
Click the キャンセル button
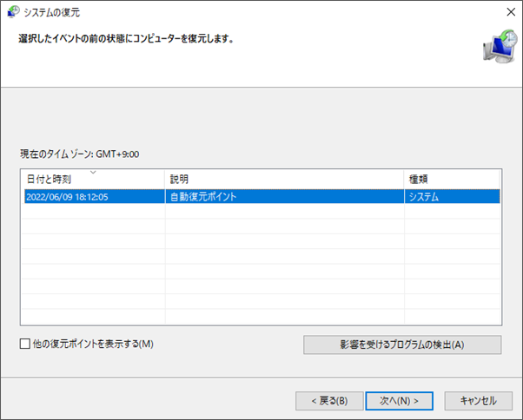coord(479,401)
